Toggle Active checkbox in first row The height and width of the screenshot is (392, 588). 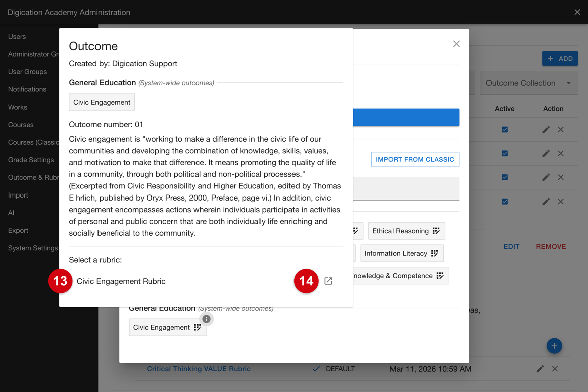point(505,130)
